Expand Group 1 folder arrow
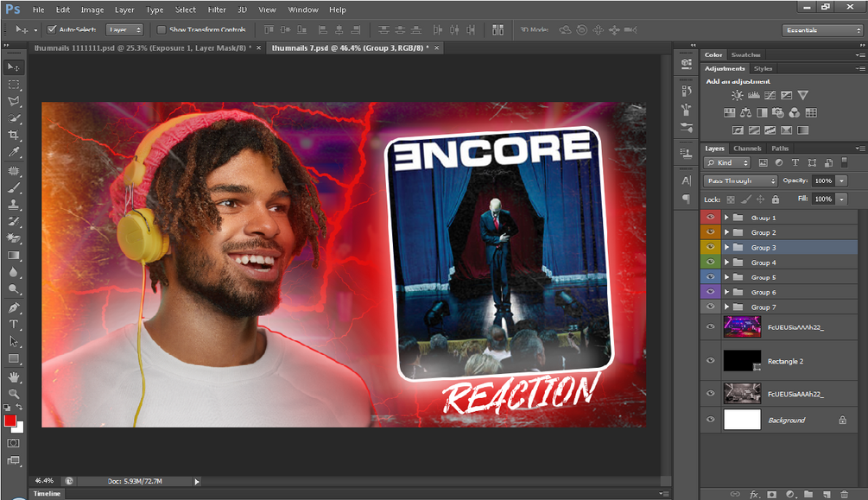 pos(726,218)
